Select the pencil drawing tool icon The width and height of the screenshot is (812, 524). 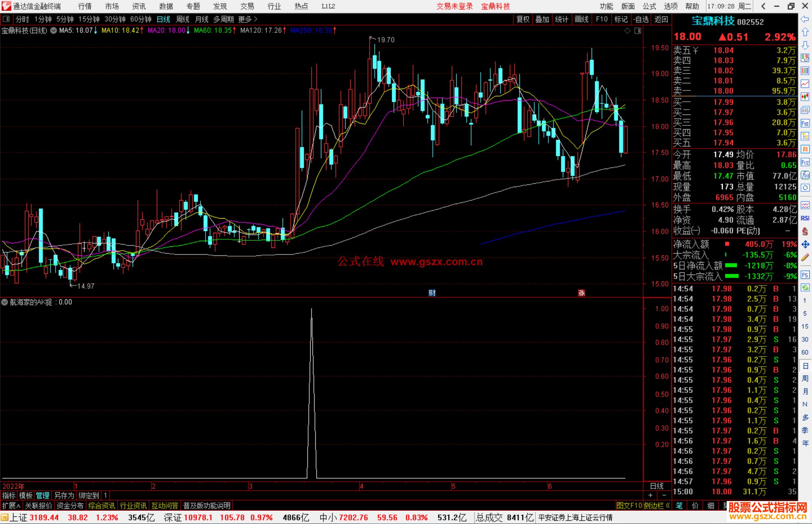(805, 257)
